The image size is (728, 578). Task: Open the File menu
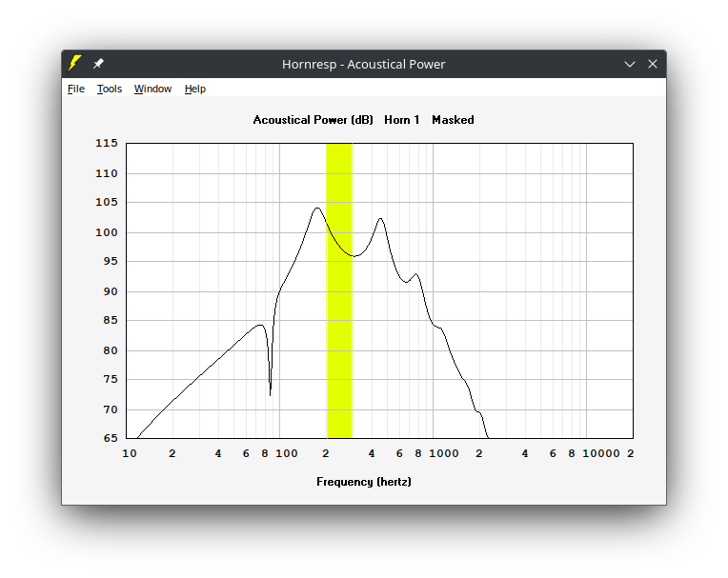coord(76,89)
